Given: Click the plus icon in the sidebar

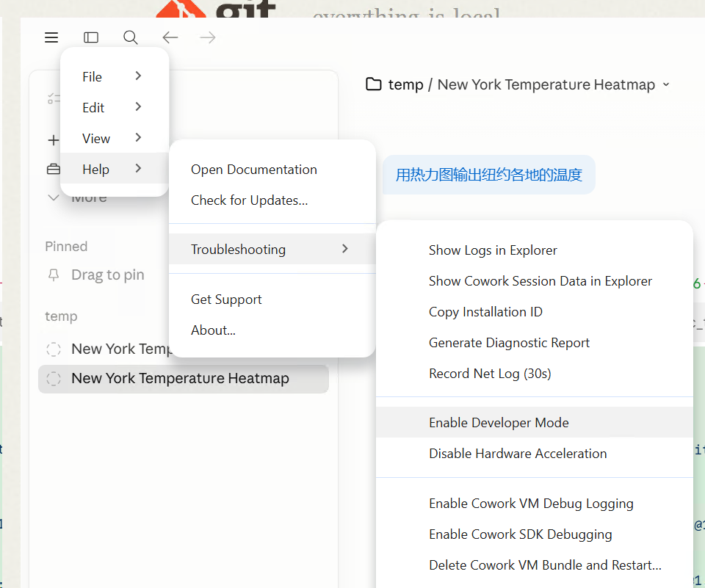Looking at the screenshot, I should click(55, 139).
